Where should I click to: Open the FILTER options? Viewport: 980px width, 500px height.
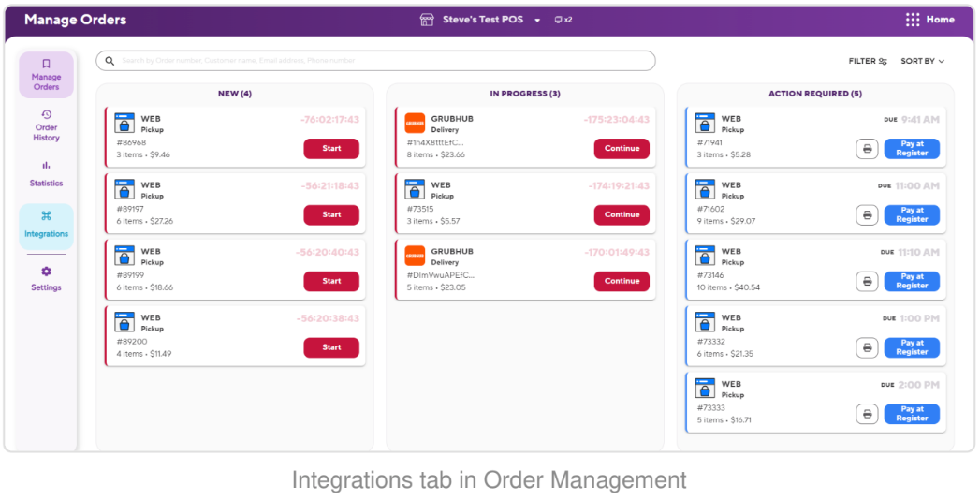click(868, 61)
